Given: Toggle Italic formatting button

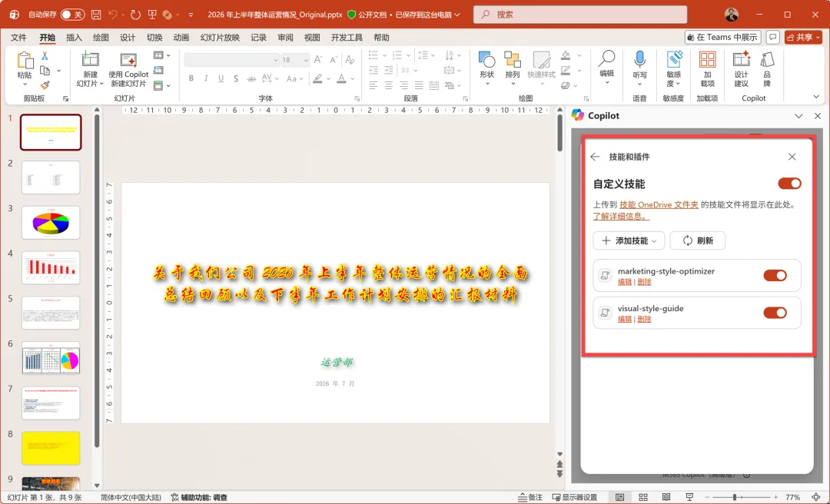Looking at the screenshot, I should pyautogui.click(x=205, y=78).
